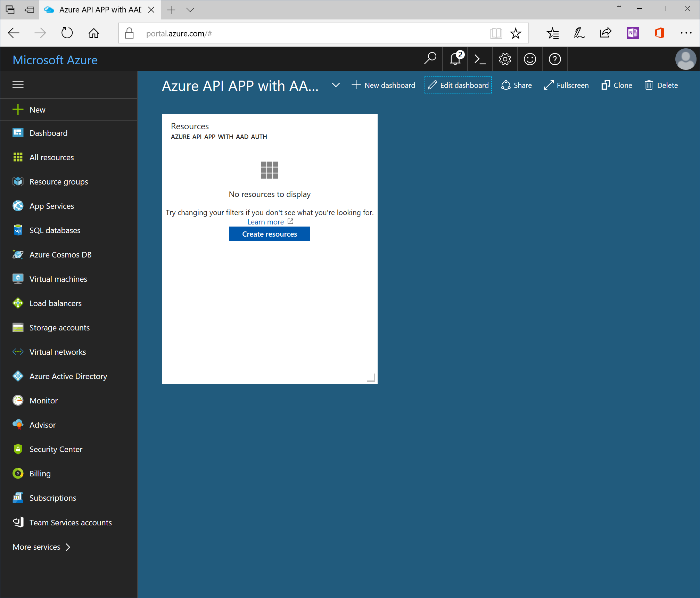Open the notifications bell

click(x=455, y=59)
